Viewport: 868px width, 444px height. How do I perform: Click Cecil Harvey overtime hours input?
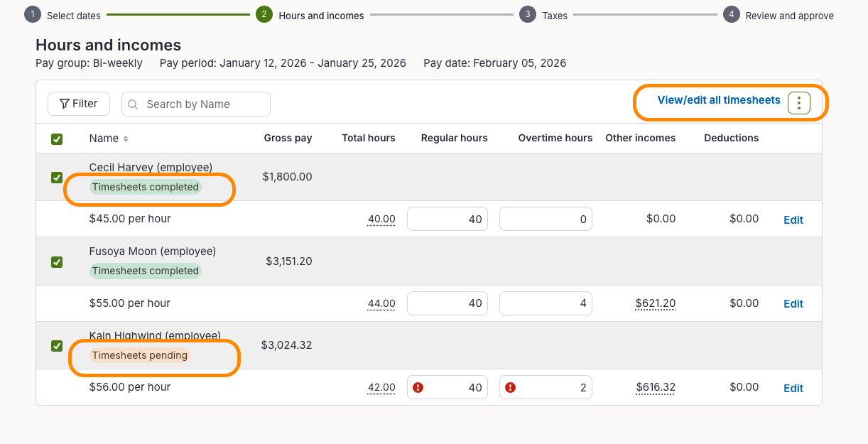546,219
